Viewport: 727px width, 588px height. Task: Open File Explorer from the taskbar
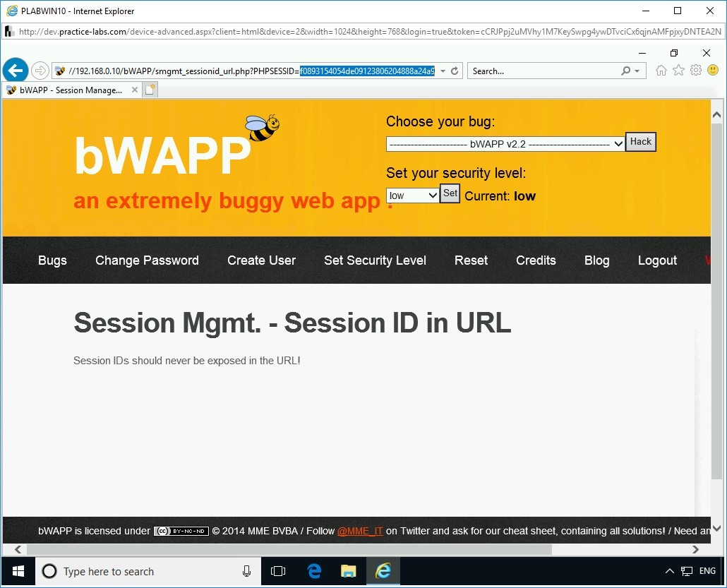(348, 571)
